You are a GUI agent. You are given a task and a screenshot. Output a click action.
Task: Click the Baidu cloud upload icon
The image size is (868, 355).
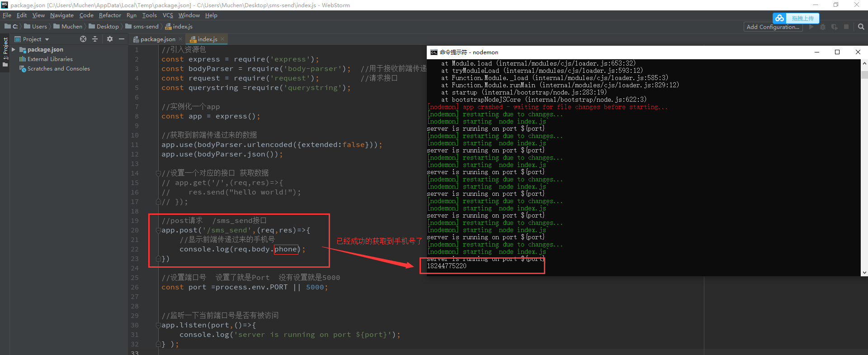pyautogui.click(x=779, y=18)
